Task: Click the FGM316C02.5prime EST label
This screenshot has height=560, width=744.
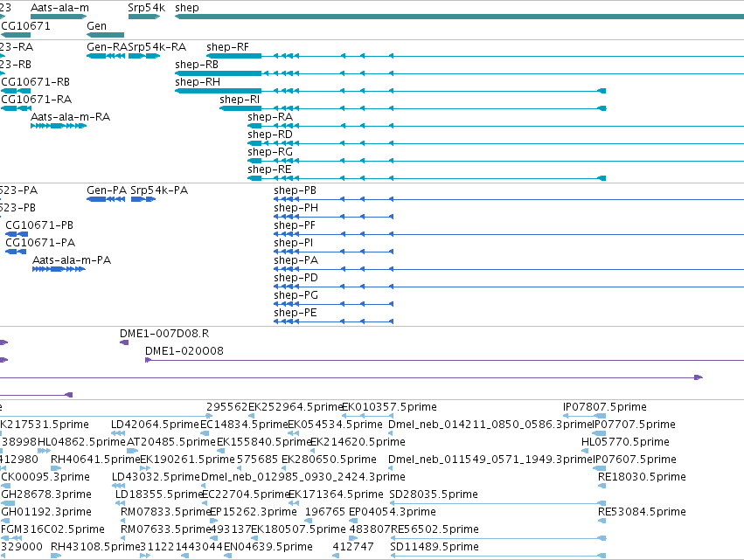Action: click(x=52, y=529)
